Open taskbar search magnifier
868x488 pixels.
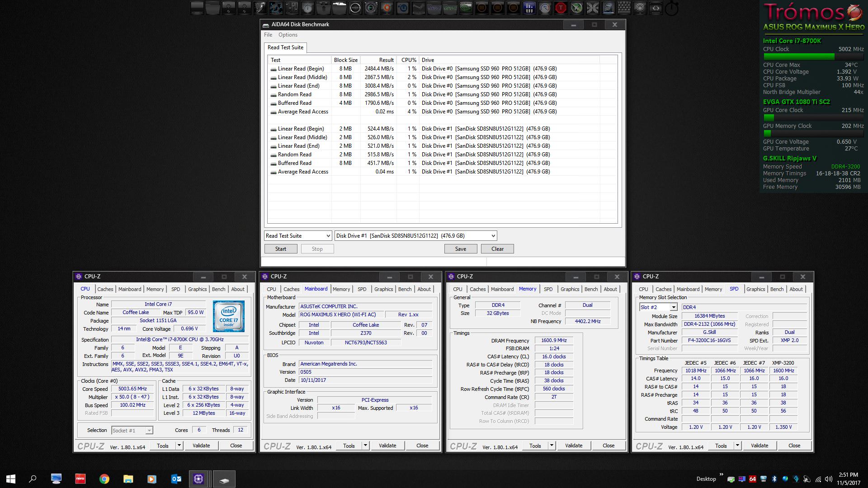click(x=33, y=479)
